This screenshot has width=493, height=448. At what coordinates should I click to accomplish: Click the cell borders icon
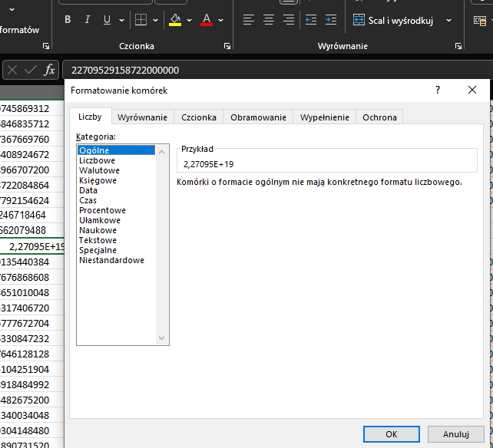point(141,20)
